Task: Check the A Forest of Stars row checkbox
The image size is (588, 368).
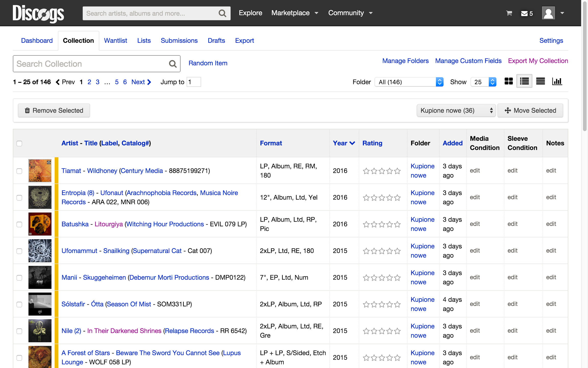Action: pyautogui.click(x=19, y=358)
